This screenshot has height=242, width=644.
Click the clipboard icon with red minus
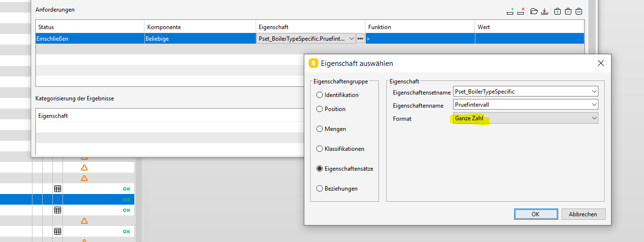[568, 11]
